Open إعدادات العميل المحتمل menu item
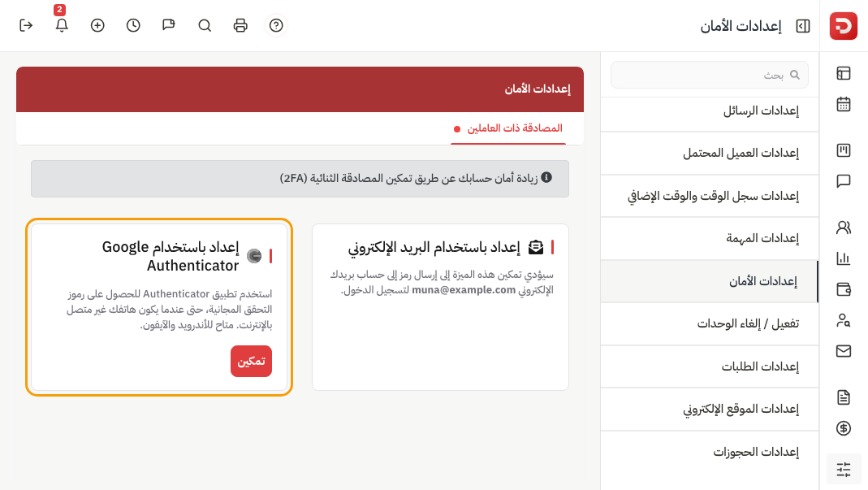The height and width of the screenshot is (490, 868). pos(710,153)
